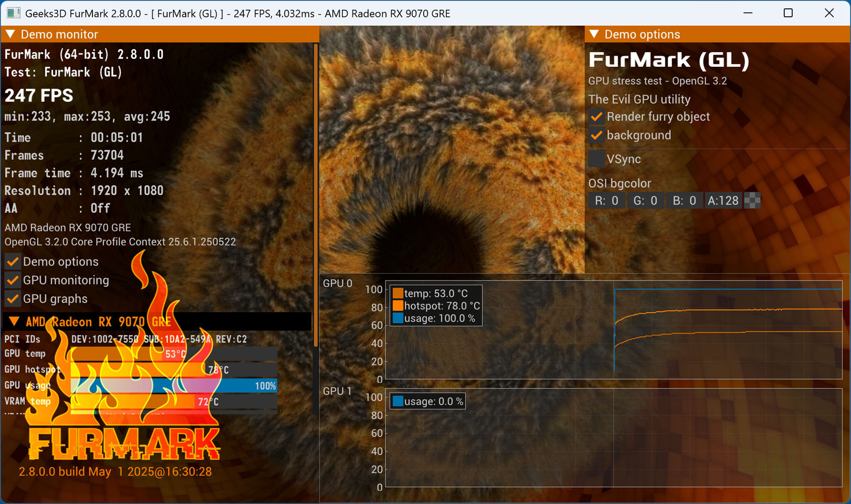Toggle the GPU monitoring checkbox
The image size is (851, 504).
point(13,280)
